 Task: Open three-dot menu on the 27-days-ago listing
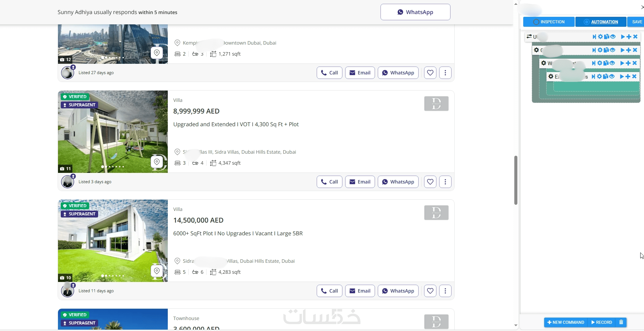pos(445,73)
